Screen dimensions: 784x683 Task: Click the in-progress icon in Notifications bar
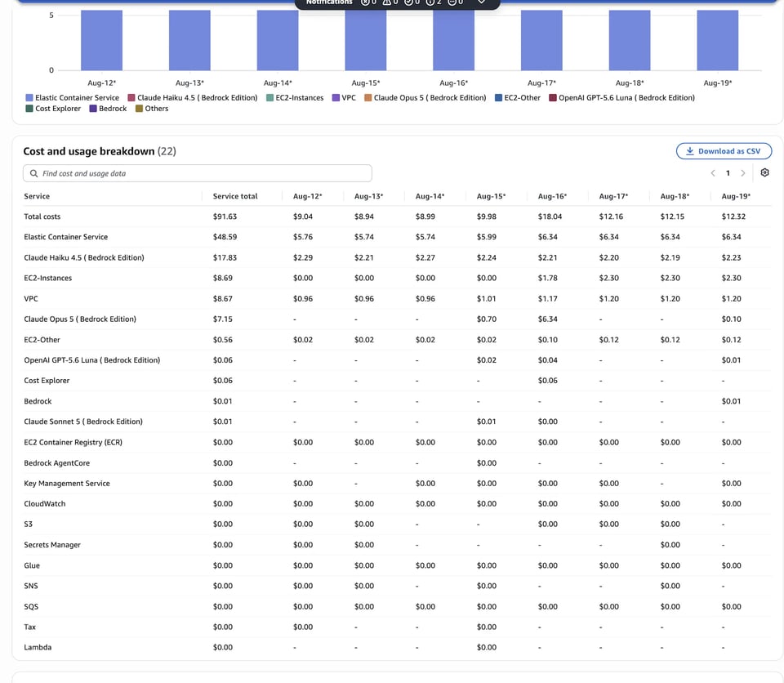point(452,2)
